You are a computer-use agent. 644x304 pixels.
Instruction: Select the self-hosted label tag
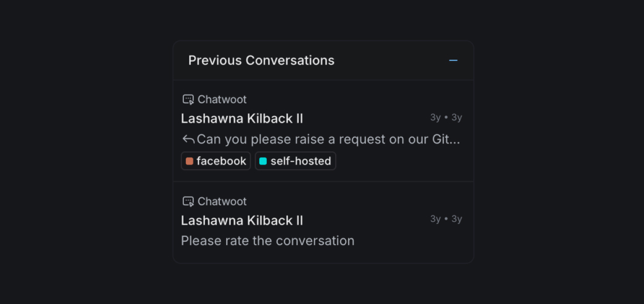(x=295, y=161)
